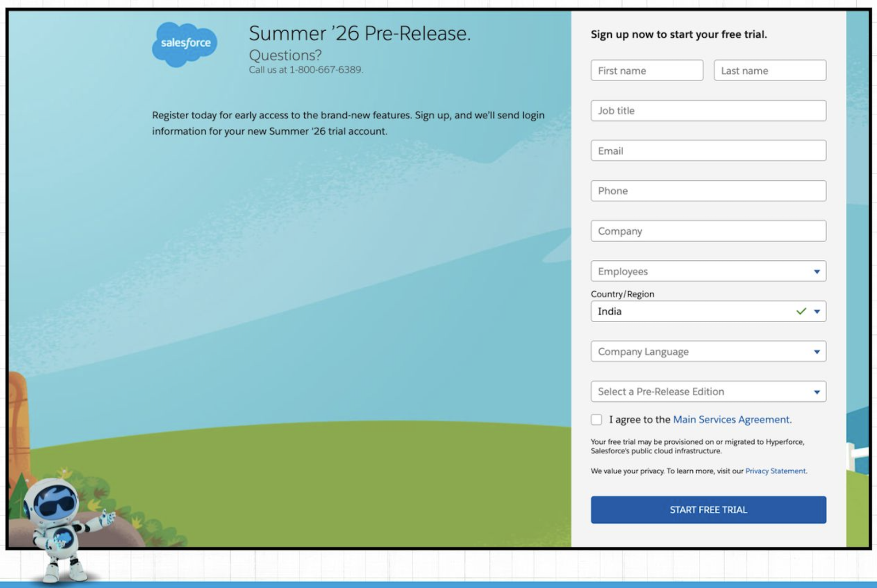Image resolution: width=877 pixels, height=588 pixels.
Task: Open the Employees dropdown
Action: tap(708, 271)
